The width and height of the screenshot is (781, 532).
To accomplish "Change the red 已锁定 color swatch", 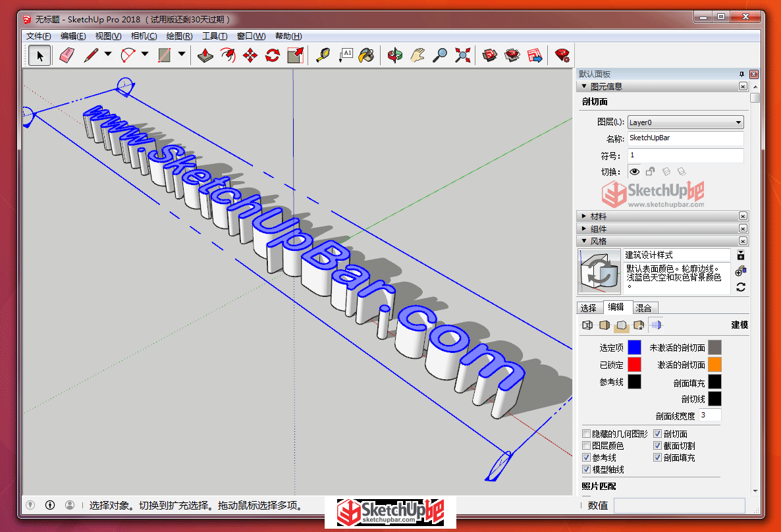I will pos(635,365).
